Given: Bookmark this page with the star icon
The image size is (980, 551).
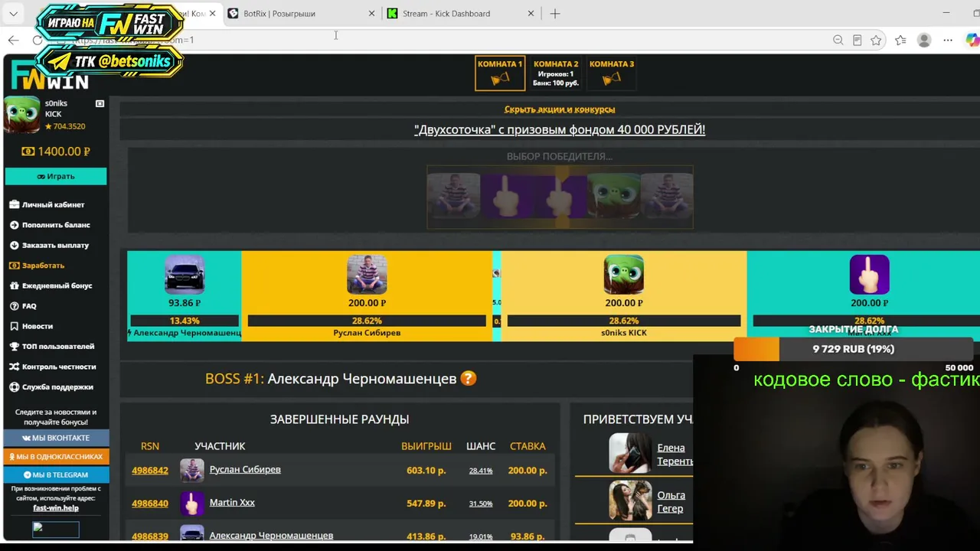Looking at the screenshot, I should [876, 40].
